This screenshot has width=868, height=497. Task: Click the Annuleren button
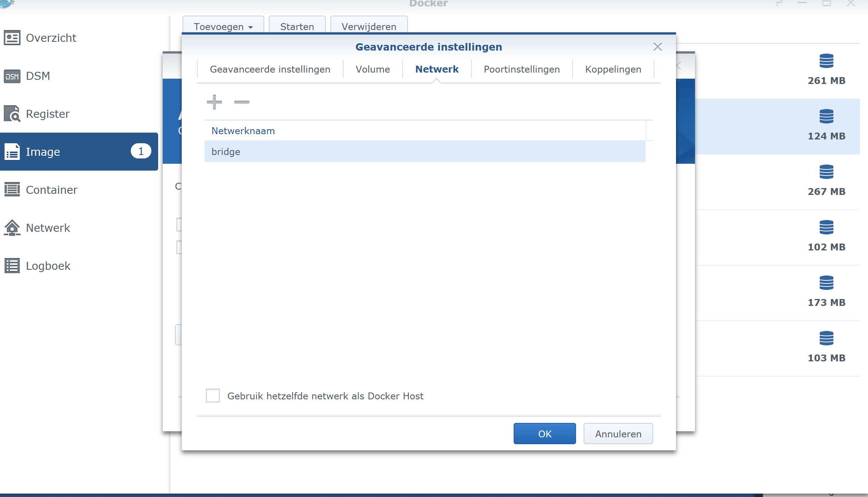[618, 434]
